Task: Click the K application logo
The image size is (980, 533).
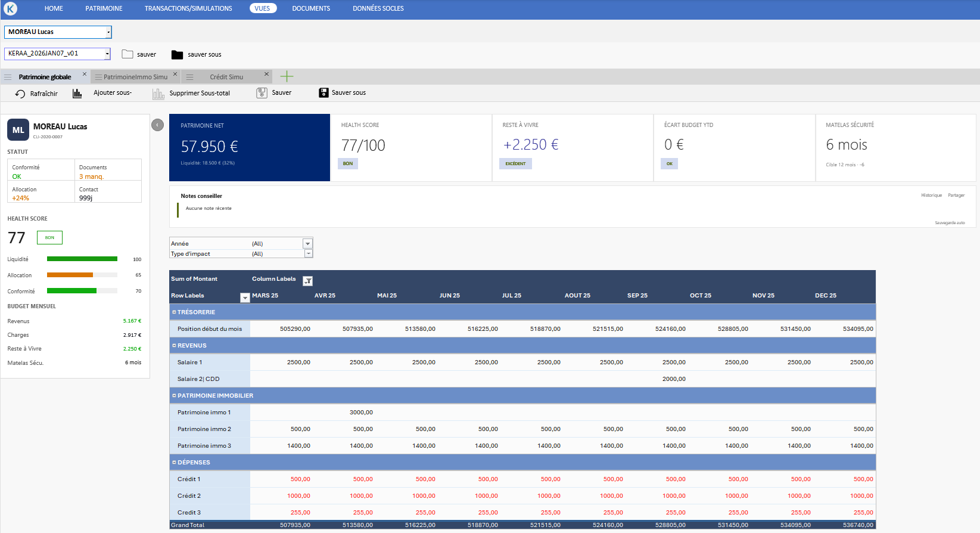Action: [x=11, y=8]
